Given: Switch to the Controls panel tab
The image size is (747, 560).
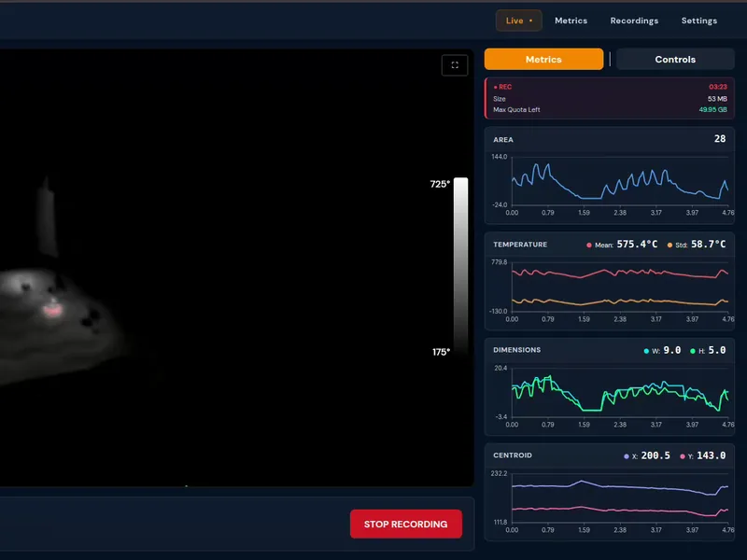Looking at the screenshot, I should 675,60.
